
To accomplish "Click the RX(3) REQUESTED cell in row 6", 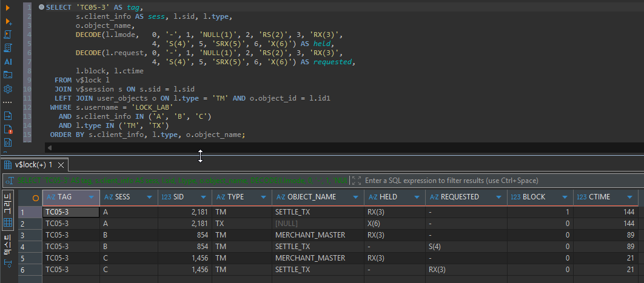I will click(x=466, y=270).
